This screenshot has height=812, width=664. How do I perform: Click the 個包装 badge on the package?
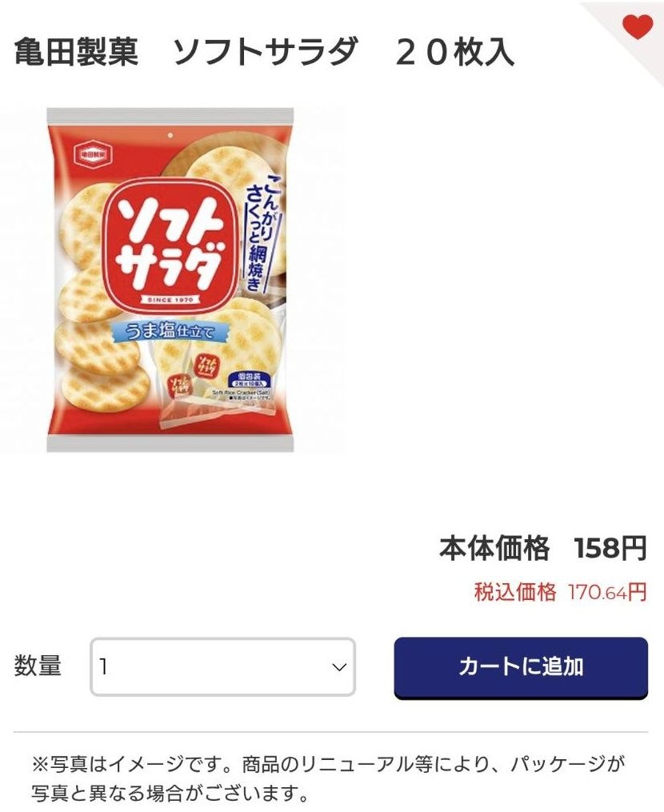click(x=248, y=379)
